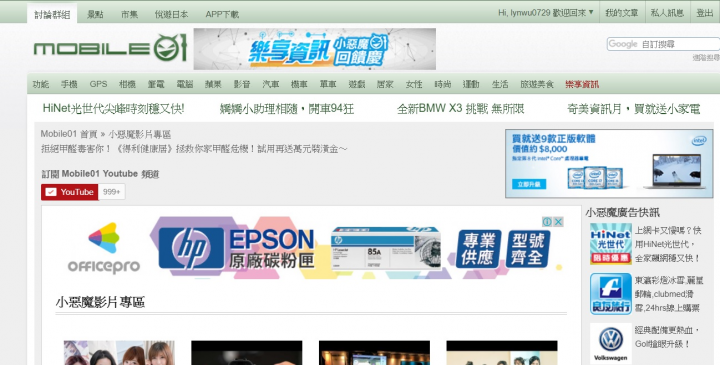Click 嫻嫻小助理相隨 headline link
Image resolution: width=720 pixels, height=365 pixels.
coord(287,108)
